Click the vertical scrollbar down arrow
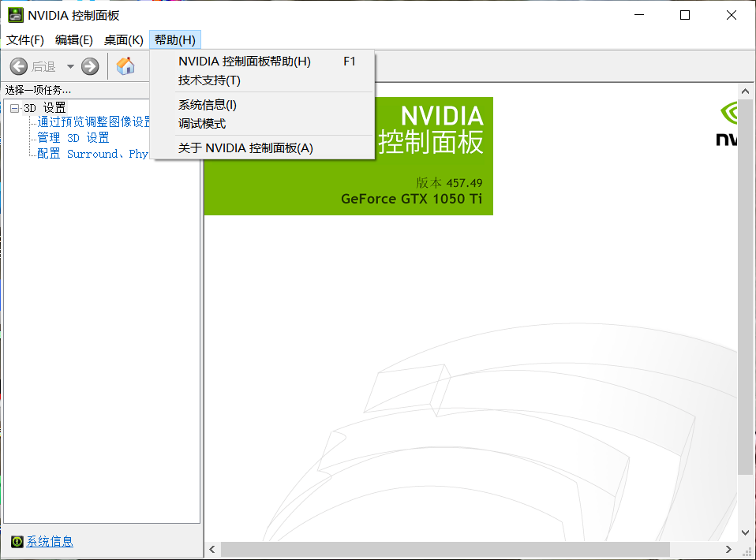 [x=745, y=532]
